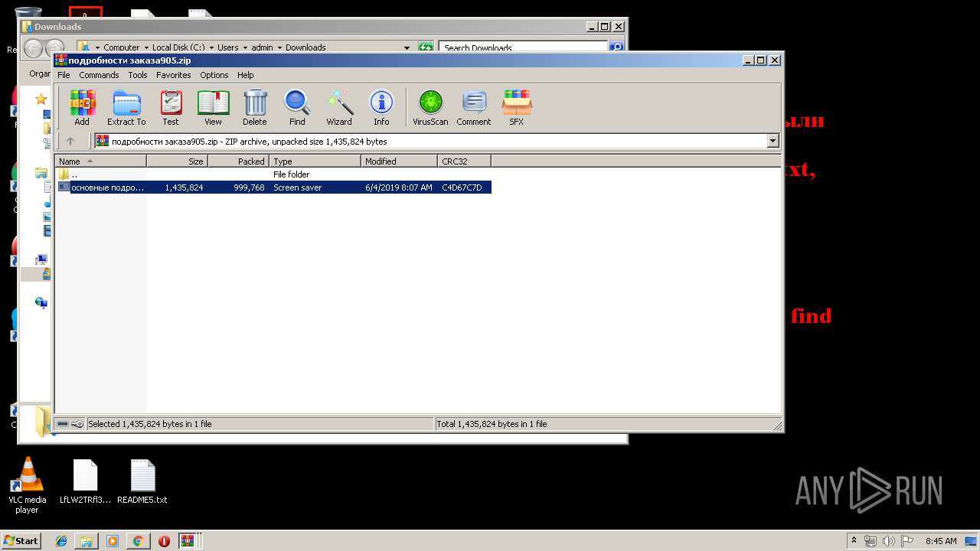This screenshot has width=980, height=551.
Task: Open the File menu in WinRAR
Action: (64, 75)
